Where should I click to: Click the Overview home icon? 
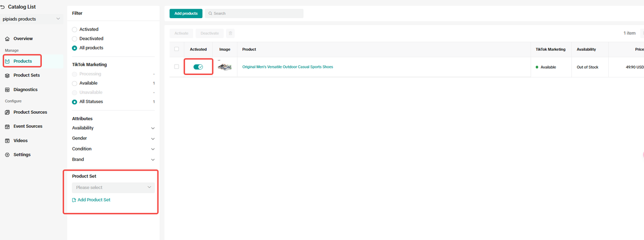point(7,39)
